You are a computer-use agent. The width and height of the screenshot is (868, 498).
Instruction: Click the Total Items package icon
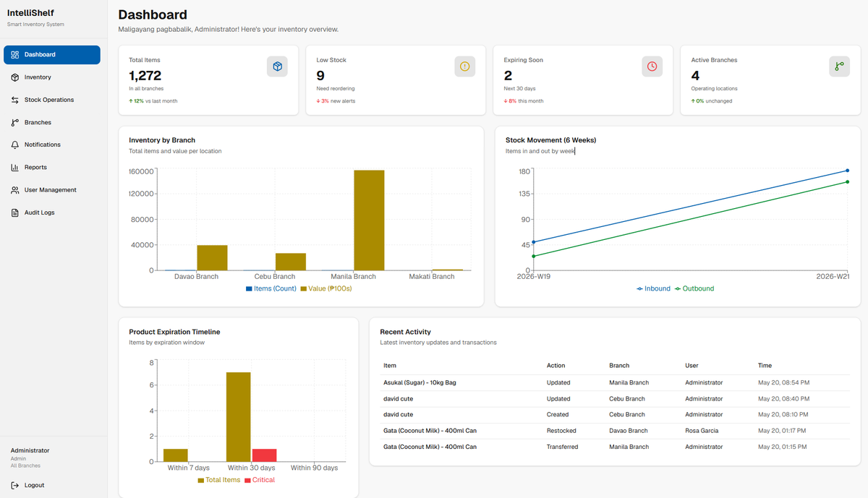click(277, 66)
